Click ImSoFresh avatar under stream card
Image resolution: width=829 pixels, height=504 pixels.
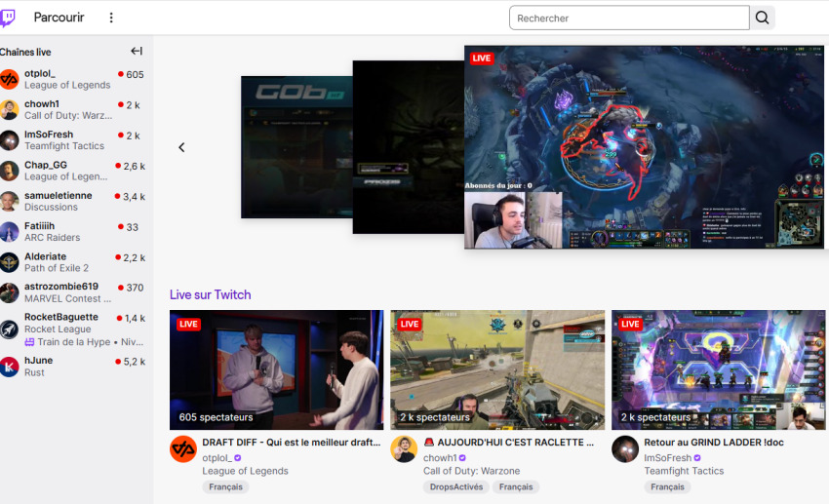coord(625,449)
